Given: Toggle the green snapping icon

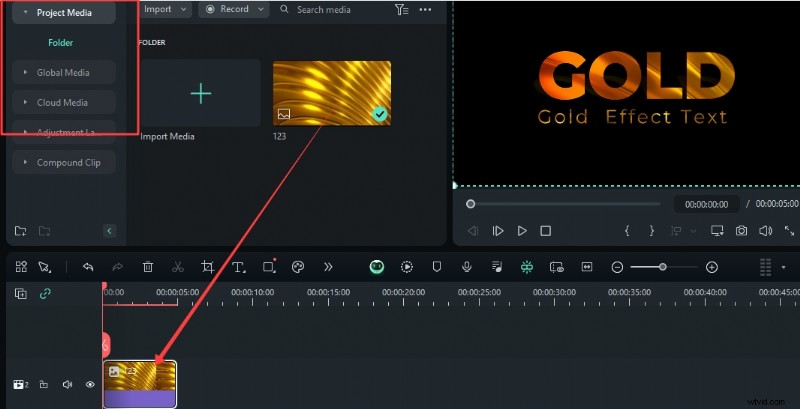Looking at the screenshot, I should click(x=527, y=267).
